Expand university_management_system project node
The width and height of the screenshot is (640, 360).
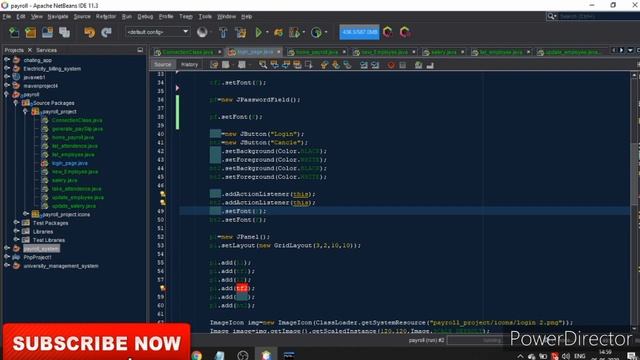point(7,265)
